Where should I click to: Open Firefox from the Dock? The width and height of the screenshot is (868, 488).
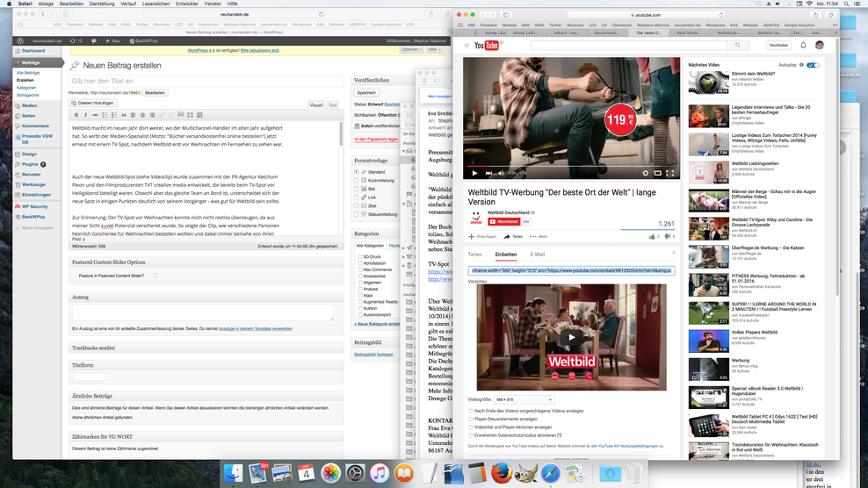pyautogui.click(x=501, y=474)
